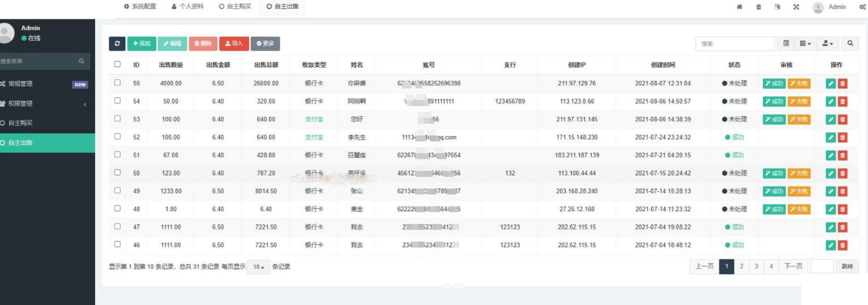Change the page size dropdown showing 10

[x=258, y=267]
